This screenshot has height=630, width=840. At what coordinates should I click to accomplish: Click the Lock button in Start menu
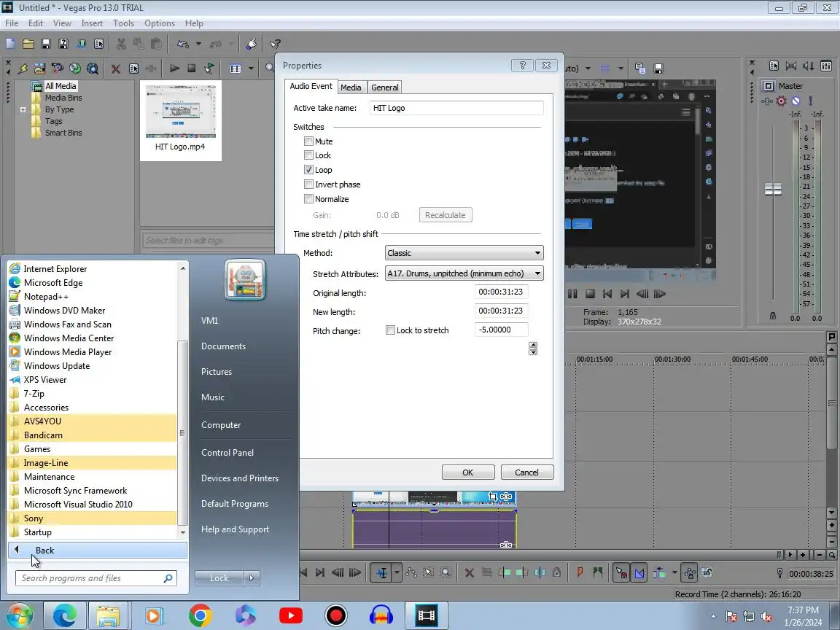point(219,578)
